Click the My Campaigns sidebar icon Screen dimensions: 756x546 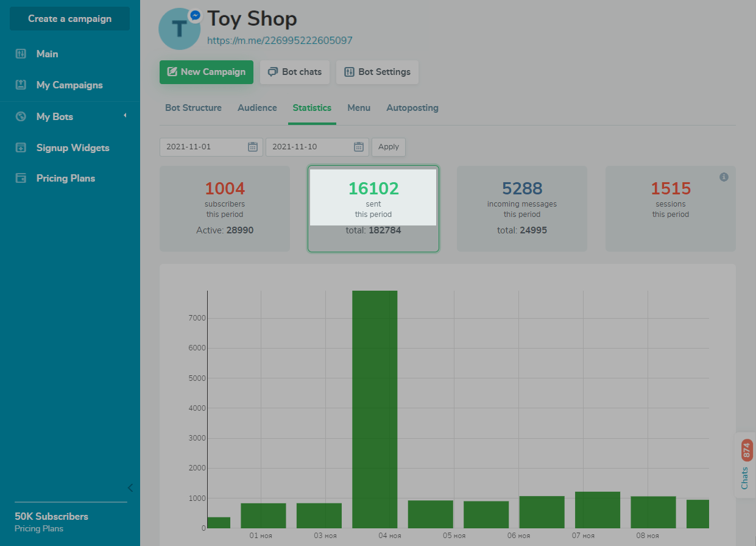(21, 85)
